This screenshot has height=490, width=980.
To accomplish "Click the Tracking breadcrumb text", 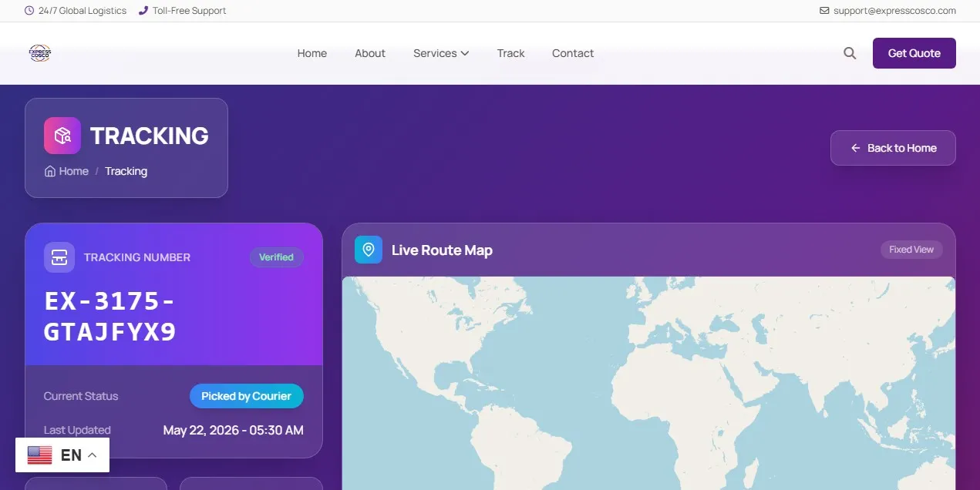I will [x=126, y=171].
